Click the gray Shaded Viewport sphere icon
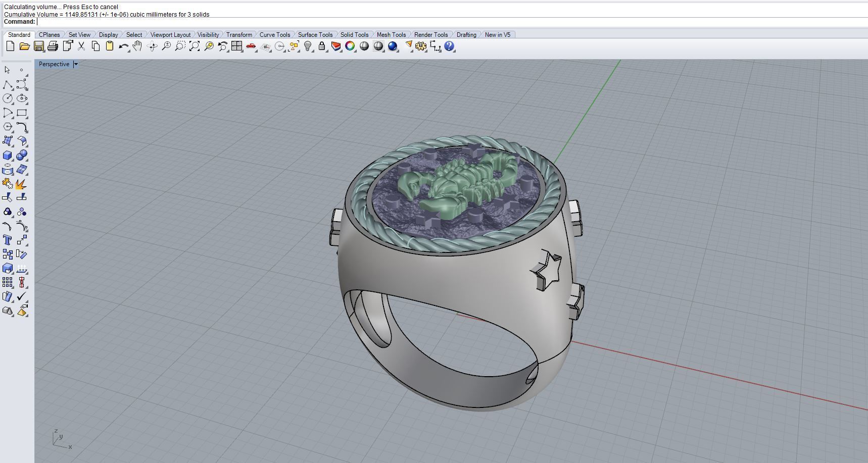 364,46
